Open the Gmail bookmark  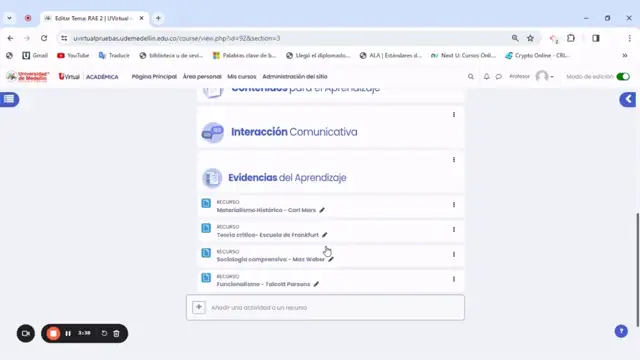point(35,56)
